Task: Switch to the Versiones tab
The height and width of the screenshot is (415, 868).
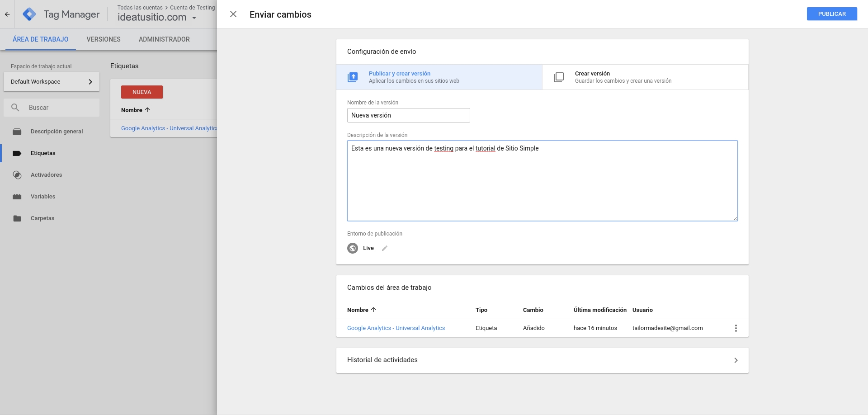Action: tap(104, 39)
